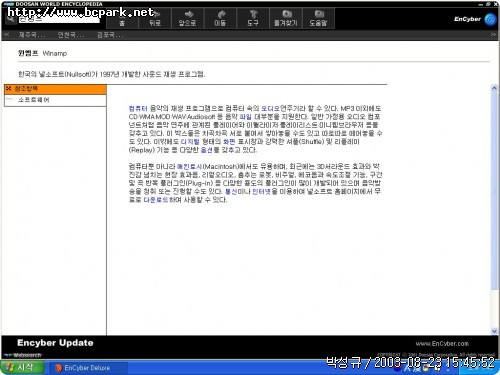This screenshot has width=500, height=375.
Task: Click the EnCyber globe logo
Action: pyautogui.click(x=490, y=19)
